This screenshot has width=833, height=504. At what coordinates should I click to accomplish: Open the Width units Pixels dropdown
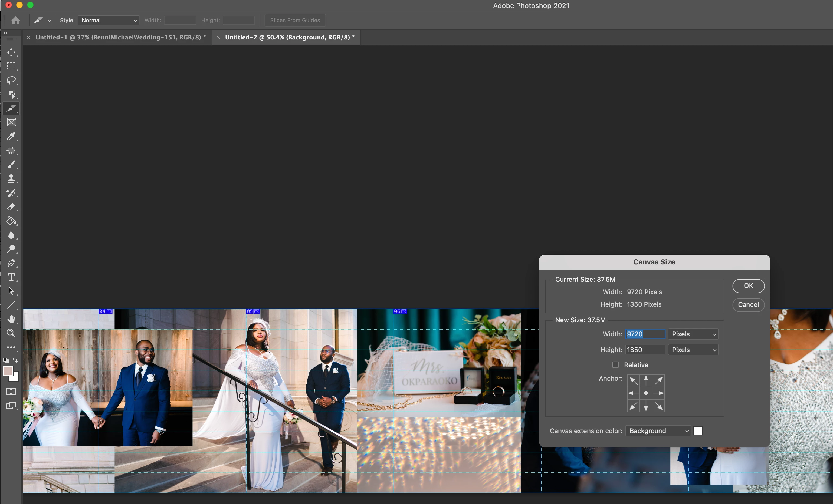pyautogui.click(x=693, y=334)
